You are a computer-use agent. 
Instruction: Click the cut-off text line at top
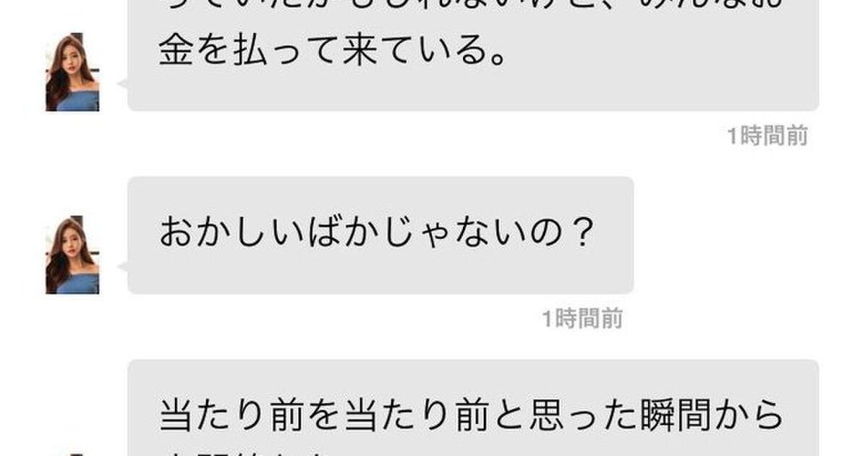[x=463, y=6]
